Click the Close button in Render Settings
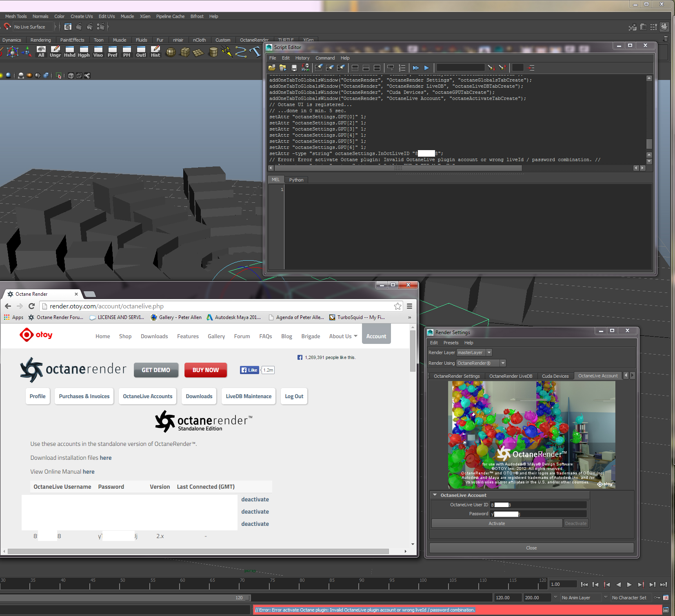Viewport: 675px width, 616px height. click(x=531, y=548)
